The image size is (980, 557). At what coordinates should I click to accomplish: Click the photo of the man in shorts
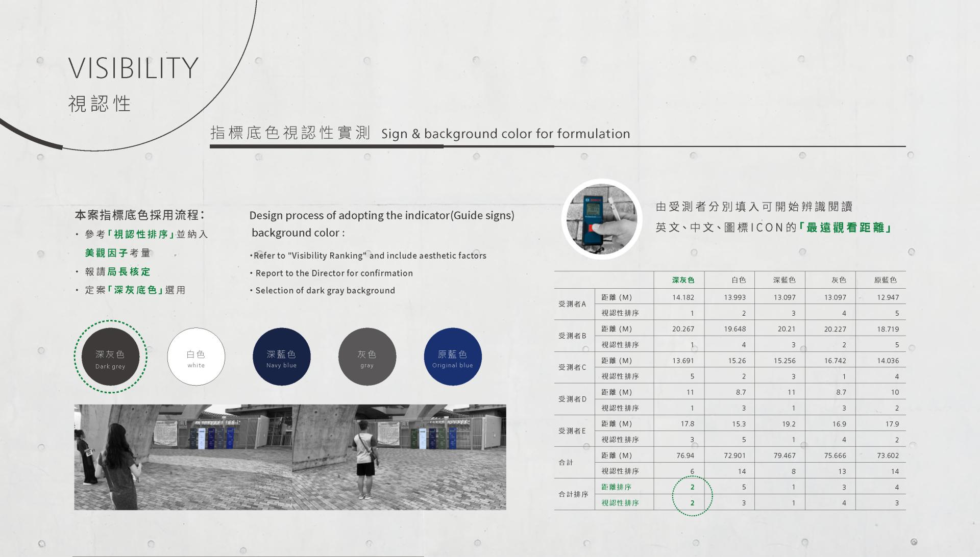click(399, 457)
